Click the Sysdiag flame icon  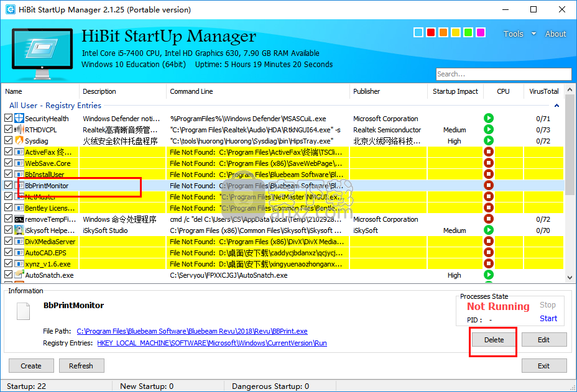click(x=19, y=140)
